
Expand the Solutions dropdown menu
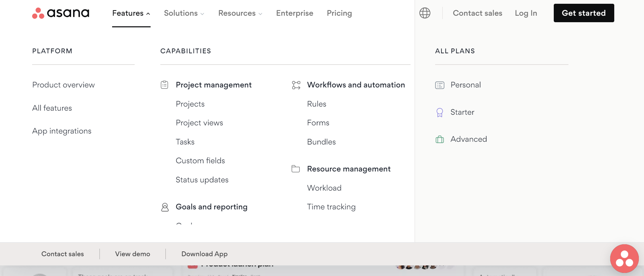(x=184, y=13)
